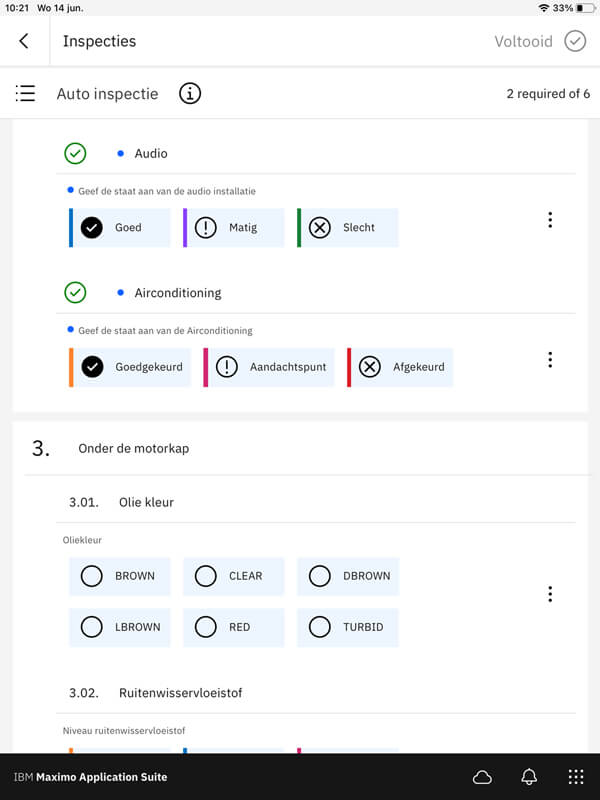Choose the TURBID oil color
Image resolution: width=600 pixels, height=800 pixels.
(348, 627)
